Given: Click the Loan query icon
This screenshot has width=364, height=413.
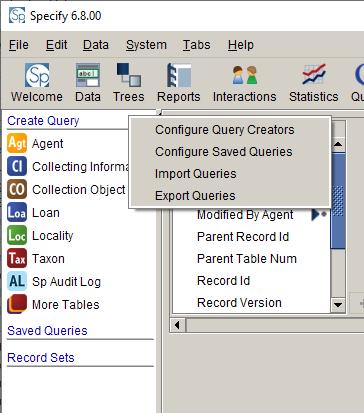Looking at the screenshot, I should click(17, 212).
